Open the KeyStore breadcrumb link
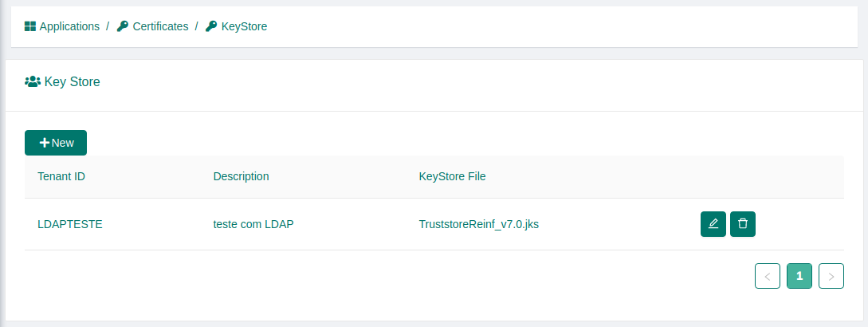This screenshot has width=868, height=327. pyautogui.click(x=244, y=26)
